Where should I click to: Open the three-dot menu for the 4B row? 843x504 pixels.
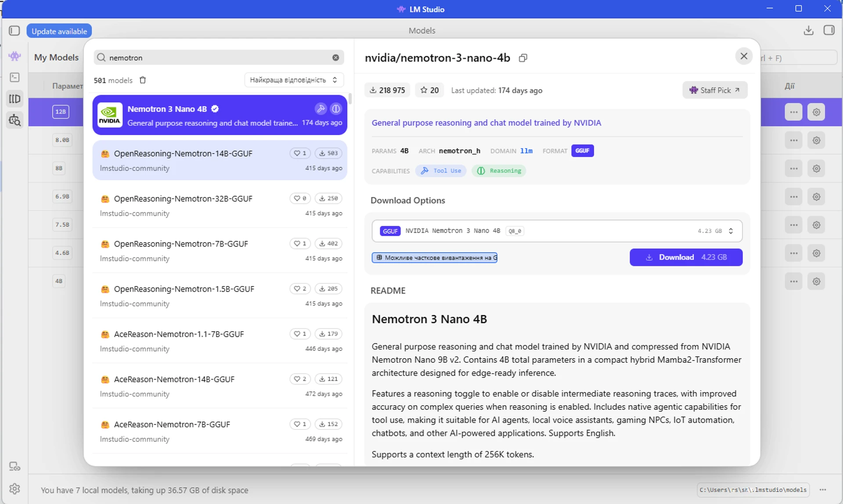[x=793, y=282]
